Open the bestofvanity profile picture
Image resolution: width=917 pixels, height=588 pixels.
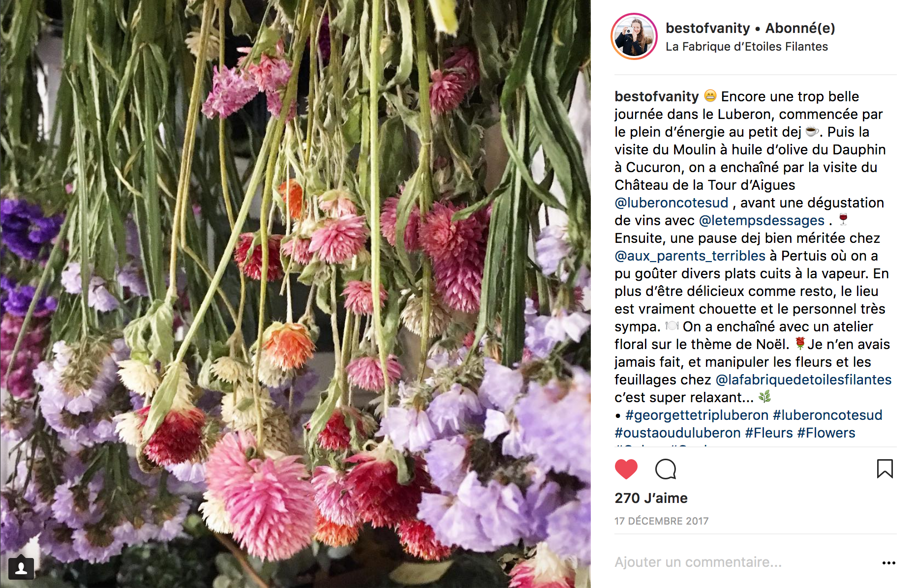[x=634, y=36]
